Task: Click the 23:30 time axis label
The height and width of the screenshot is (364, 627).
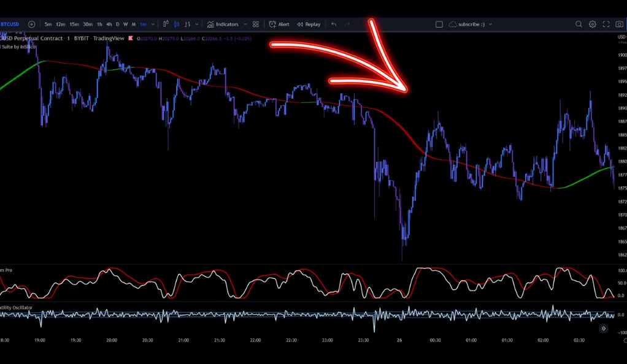Action: pos(363,340)
